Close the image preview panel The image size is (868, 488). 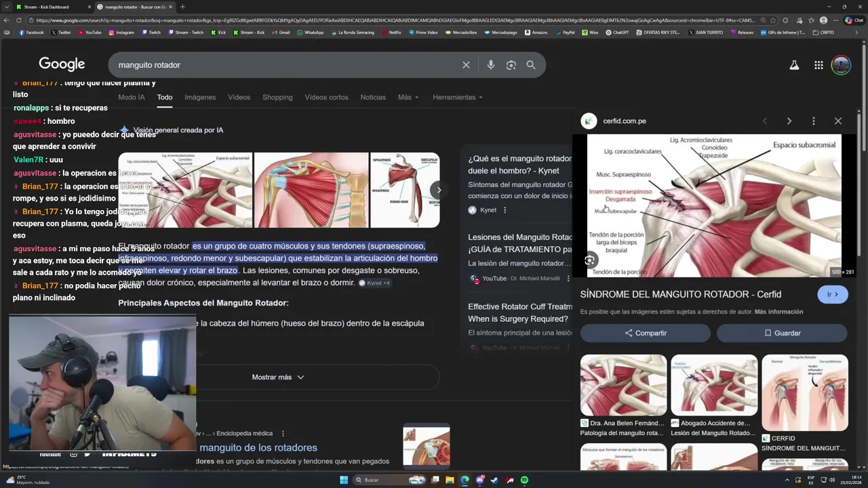click(x=837, y=121)
